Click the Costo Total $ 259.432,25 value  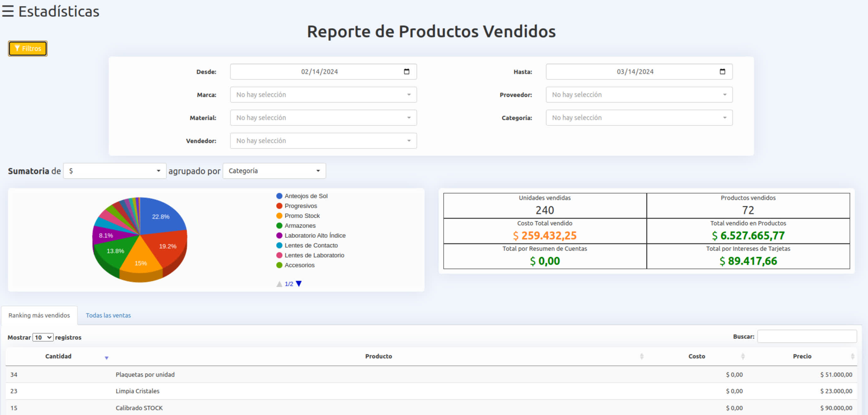544,236
